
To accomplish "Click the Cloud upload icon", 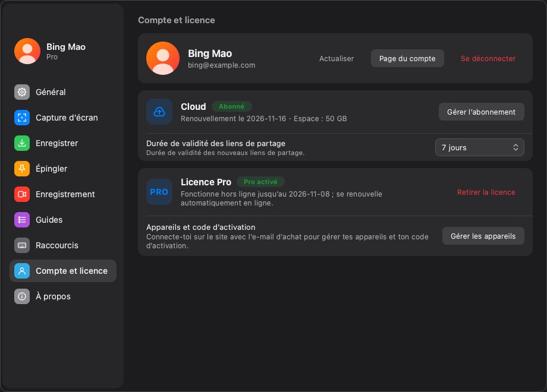I will (x=159, y=112).
